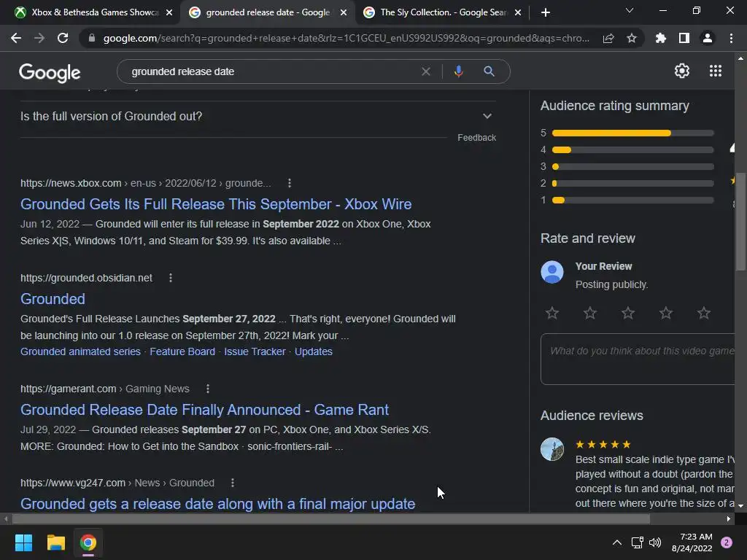Viewport: 747px width, 560px height.
Task: Open notification center badge
Action: click(x=727, y=542)
